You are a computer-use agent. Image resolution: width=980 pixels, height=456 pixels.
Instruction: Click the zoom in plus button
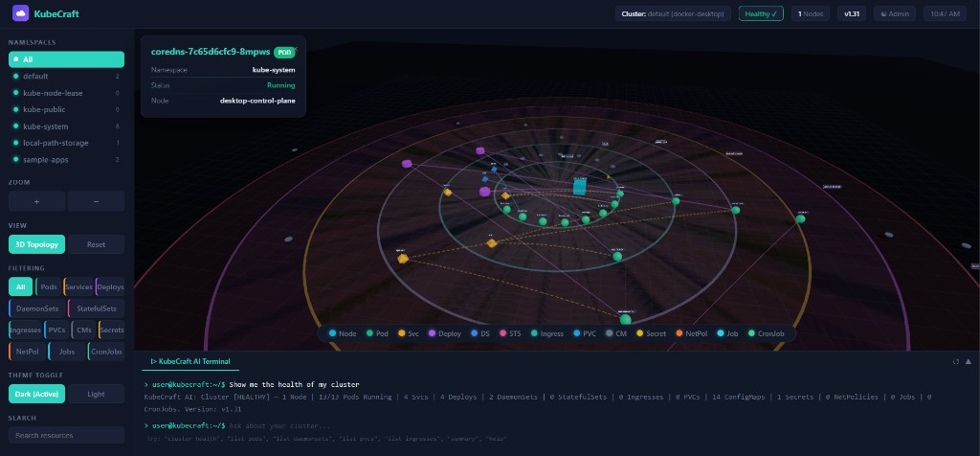pos(37,201)
